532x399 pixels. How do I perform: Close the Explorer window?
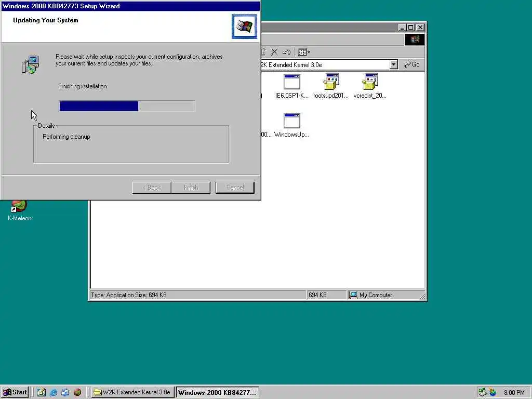pyautogui.click(x=420, y=28)
